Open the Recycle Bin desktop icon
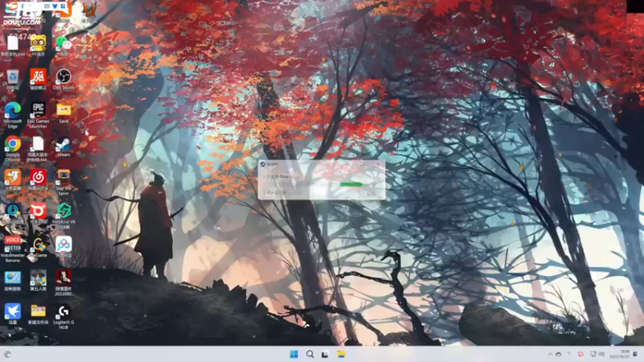 tap(13, 79)
